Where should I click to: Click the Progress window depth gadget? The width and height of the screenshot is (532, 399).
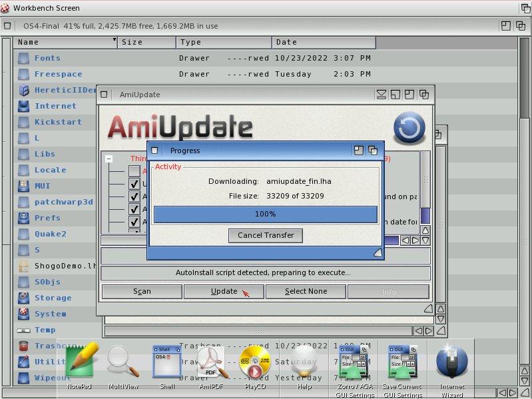[373, 151]
